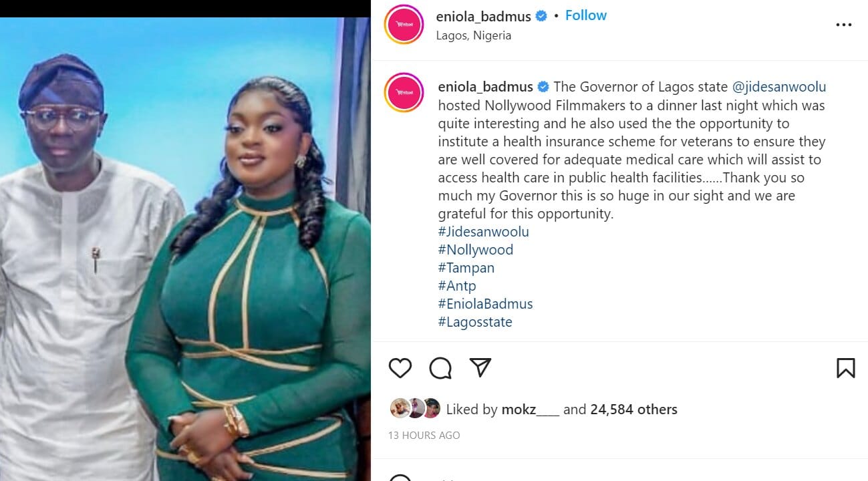The width and height of the screenshot is (868, 481).
Task: Open comments via speech bubble icon
Action: click(x=440, y=368)
